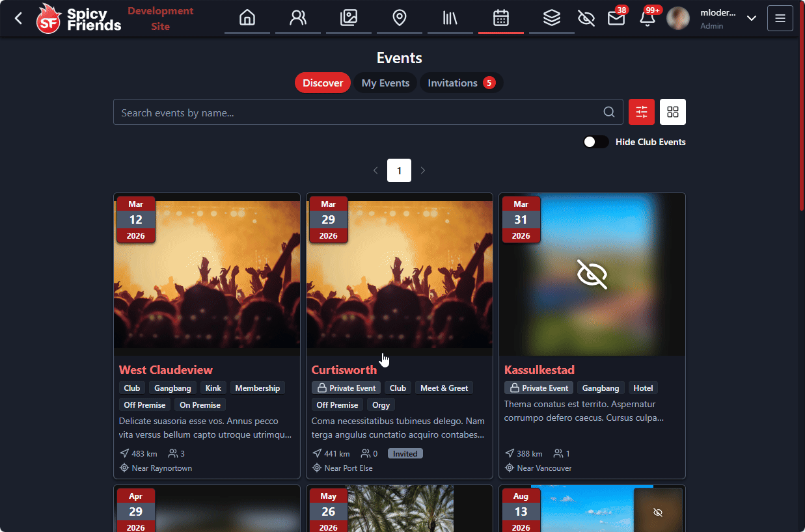The height and width of the screenshot is (532, 805).
Task: Open the photo gallery icon
Action: pyautogui.click(x=349, y=18)
